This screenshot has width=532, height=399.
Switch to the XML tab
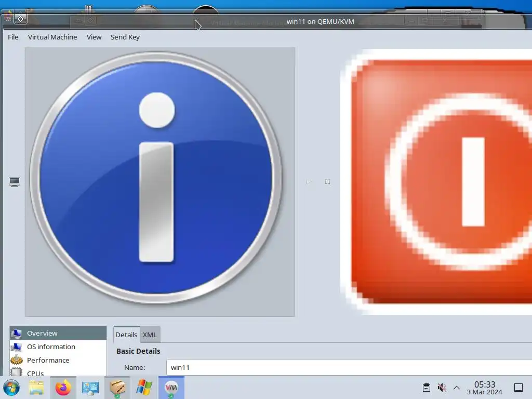click(x=150, y=335)
